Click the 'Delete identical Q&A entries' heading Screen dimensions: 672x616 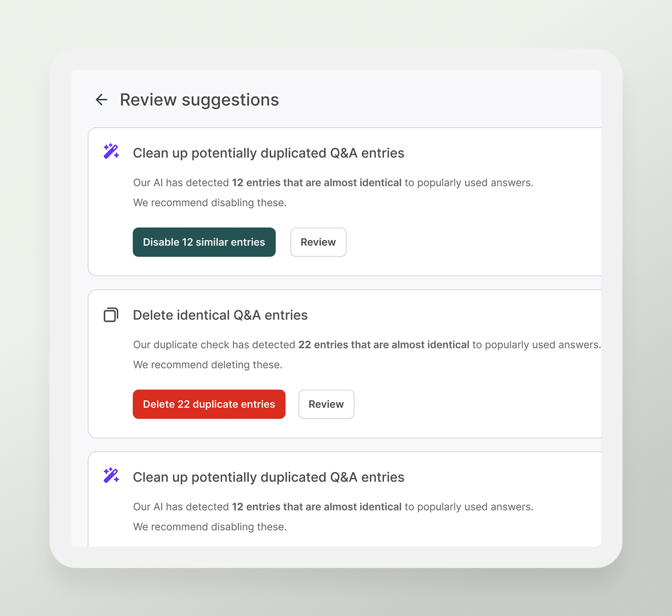tap(220, 315)
